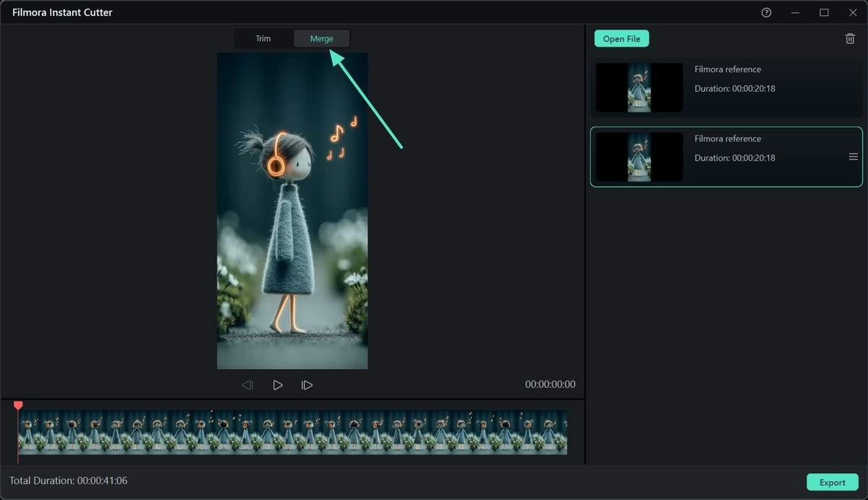
Task: Select the second clip's preview thumbnail
Action: click(x=639, y=157)
